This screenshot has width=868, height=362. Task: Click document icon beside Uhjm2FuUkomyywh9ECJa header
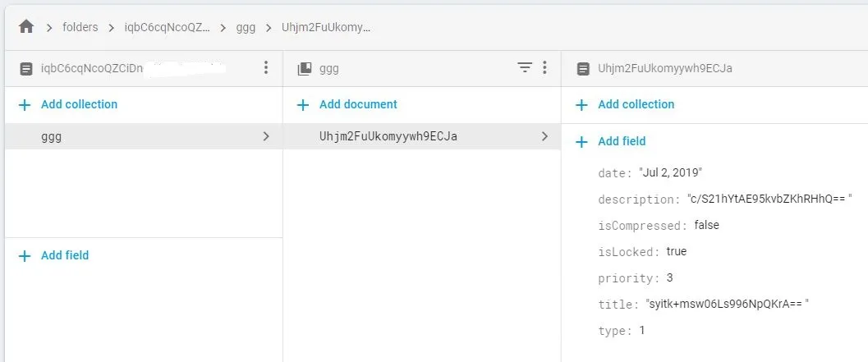pos(583,69)
